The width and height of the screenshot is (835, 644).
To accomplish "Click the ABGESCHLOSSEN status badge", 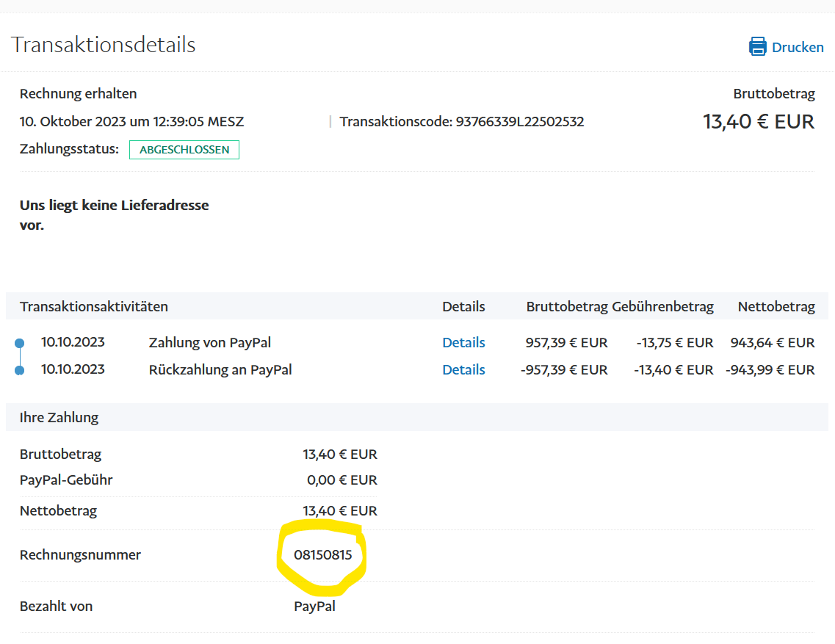I will click(x=184, y=150).
